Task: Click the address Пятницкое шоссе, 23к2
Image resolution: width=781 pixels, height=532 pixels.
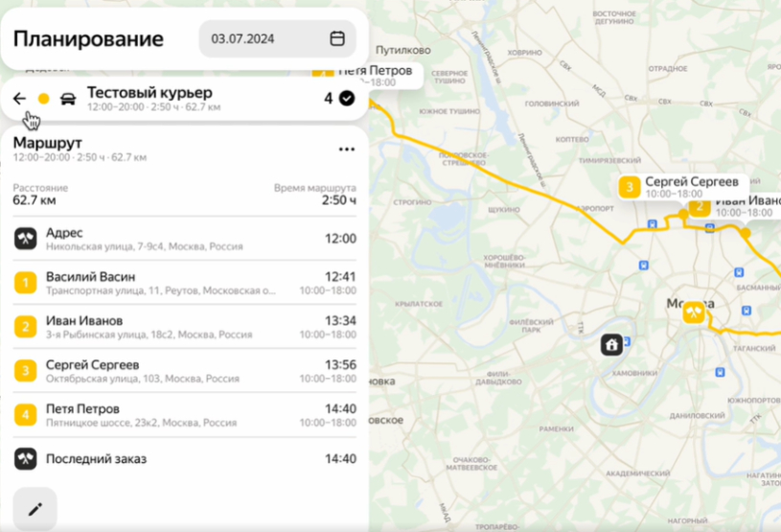Action: pyautogui.click(x=142, y=423)
